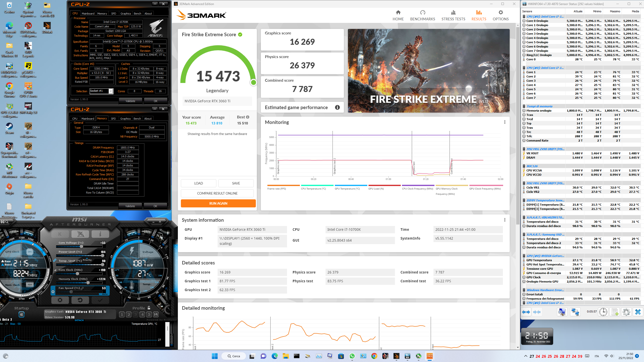
Task: Click HWiNFO logging start sheet icon
Action: pyautogui.click(x=615, y=312)
